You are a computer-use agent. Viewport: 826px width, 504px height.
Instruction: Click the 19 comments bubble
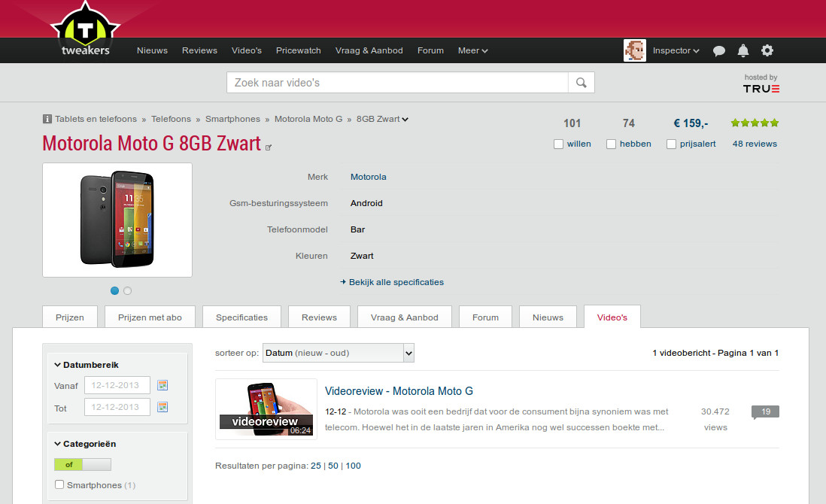(765, 411)
